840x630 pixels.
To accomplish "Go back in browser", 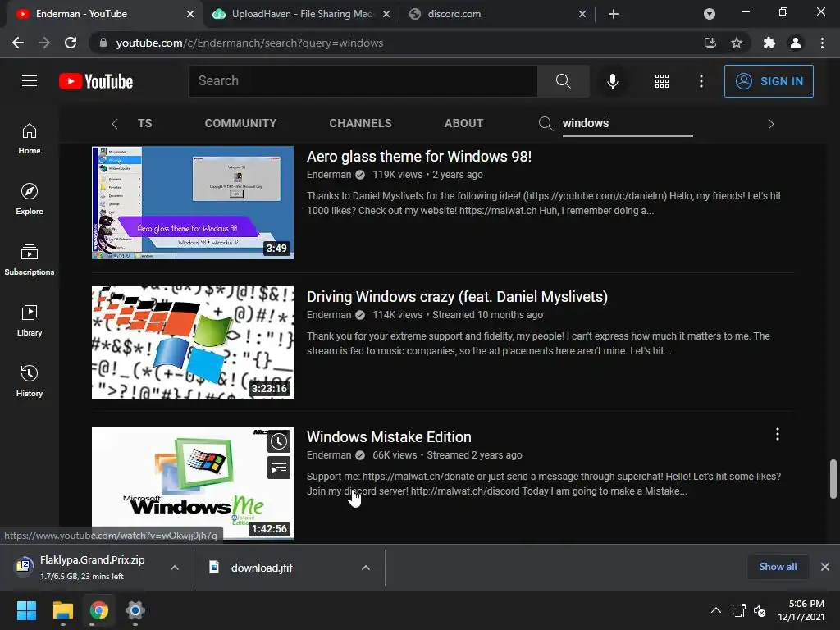I will point(18,43).
